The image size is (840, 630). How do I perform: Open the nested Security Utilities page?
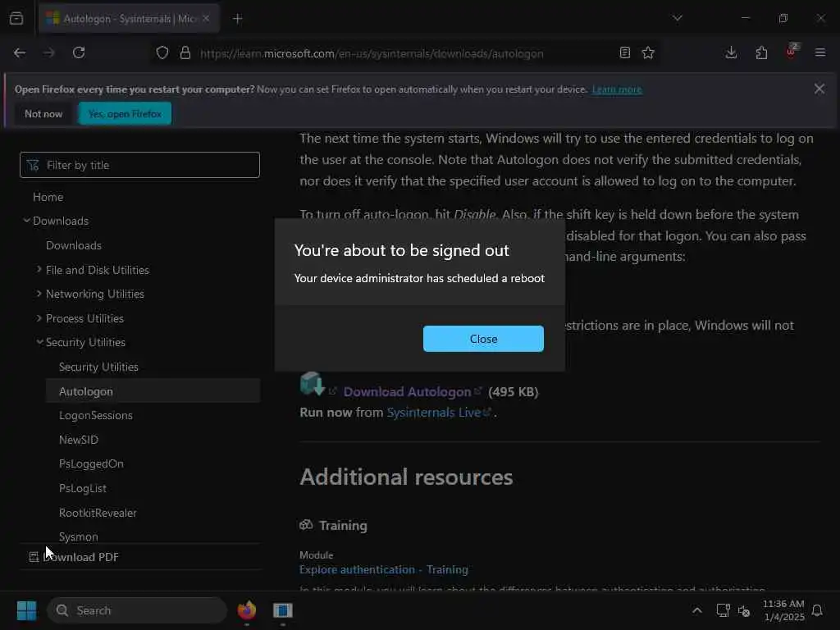click(x=98, y=367)
